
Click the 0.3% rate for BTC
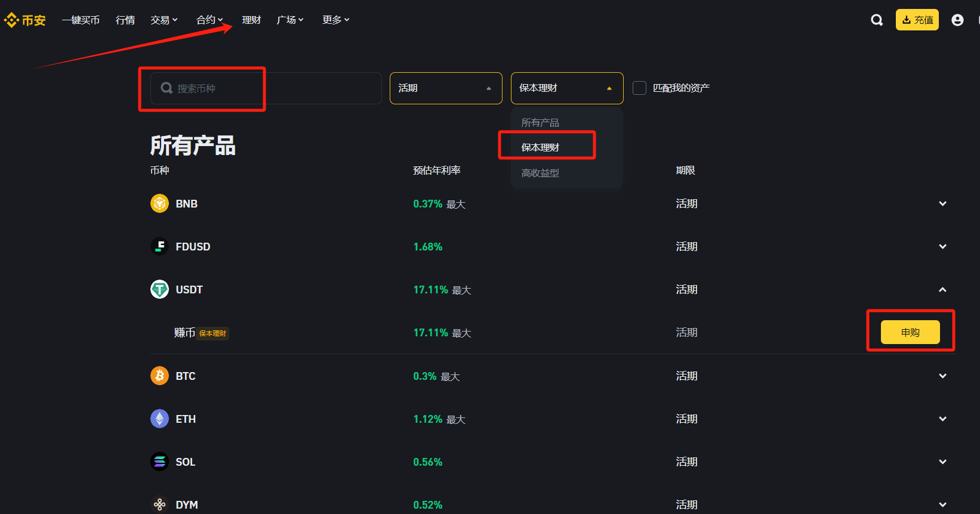(425, 376)
